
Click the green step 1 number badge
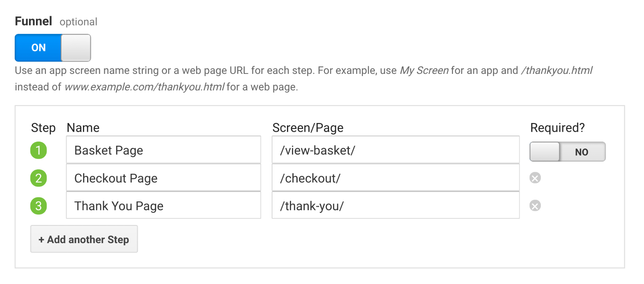39,150
